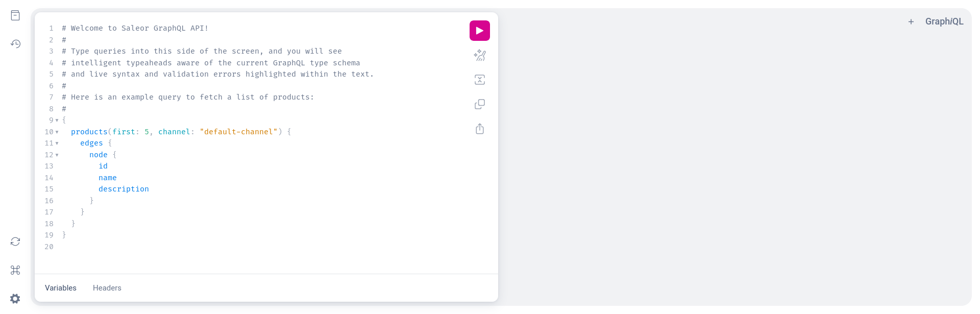This screenshot has width=980, height=314.
Task: Click the description field in the query
Action: click(124, 189)
